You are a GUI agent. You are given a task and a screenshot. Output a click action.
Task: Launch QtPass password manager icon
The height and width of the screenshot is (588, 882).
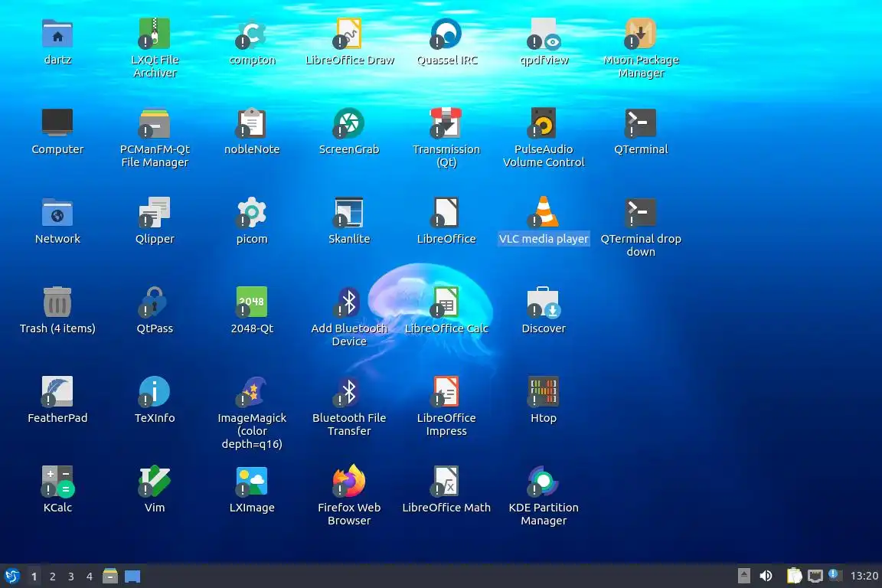tap(155, 302)
